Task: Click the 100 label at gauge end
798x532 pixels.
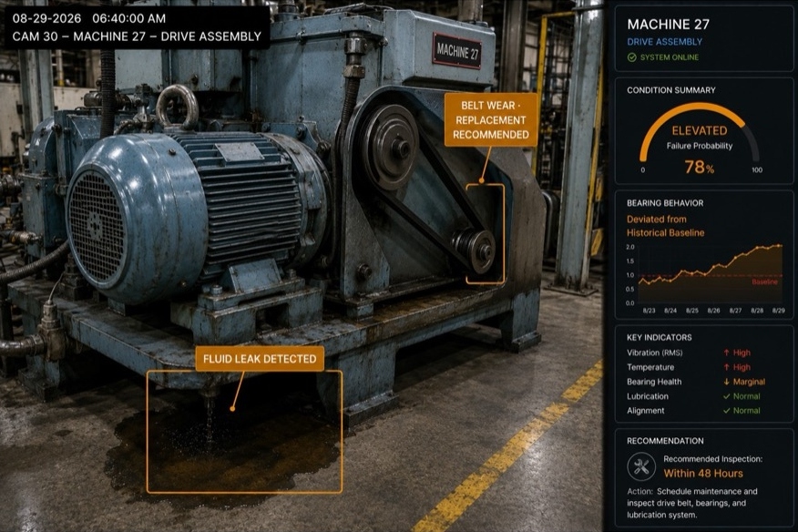Action: point(757,170)
